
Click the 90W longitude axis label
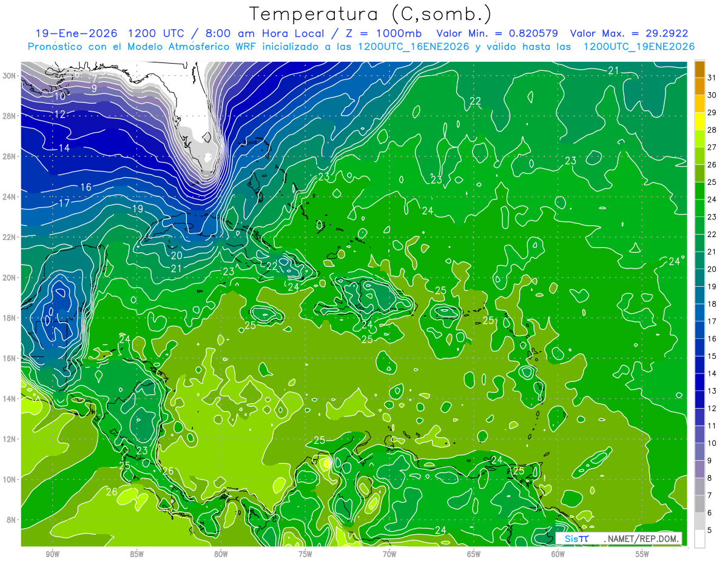coord(52,554)
